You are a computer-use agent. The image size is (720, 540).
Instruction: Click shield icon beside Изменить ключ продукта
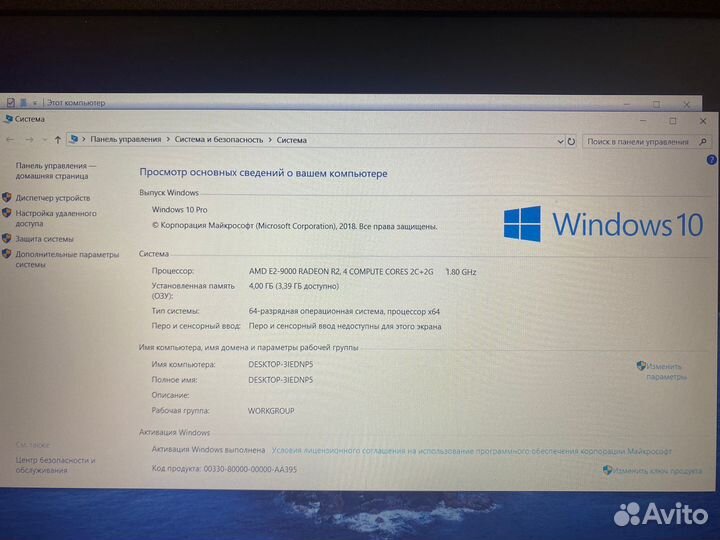[x=608, y=470]
